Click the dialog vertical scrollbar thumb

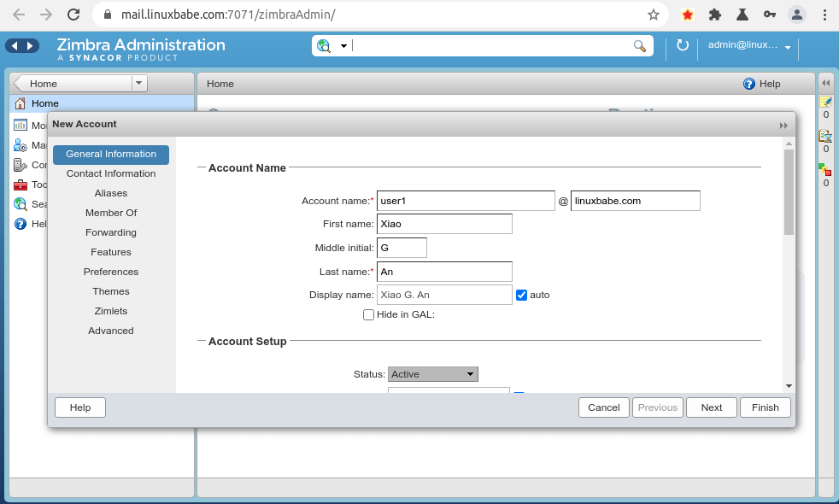789,192
